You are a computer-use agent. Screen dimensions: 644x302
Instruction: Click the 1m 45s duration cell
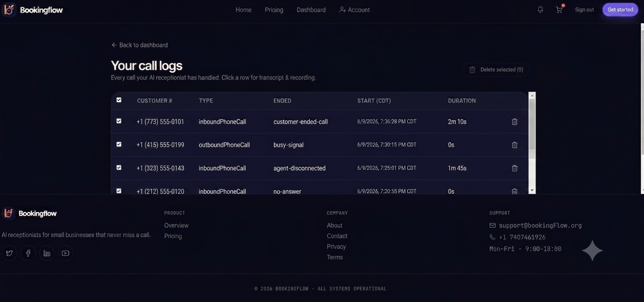[x=457, y=168]
